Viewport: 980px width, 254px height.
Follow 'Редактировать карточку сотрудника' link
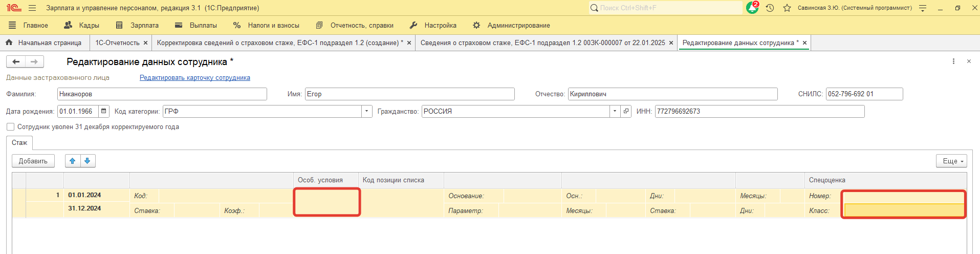pyautogui.click(x=194, y=78)
